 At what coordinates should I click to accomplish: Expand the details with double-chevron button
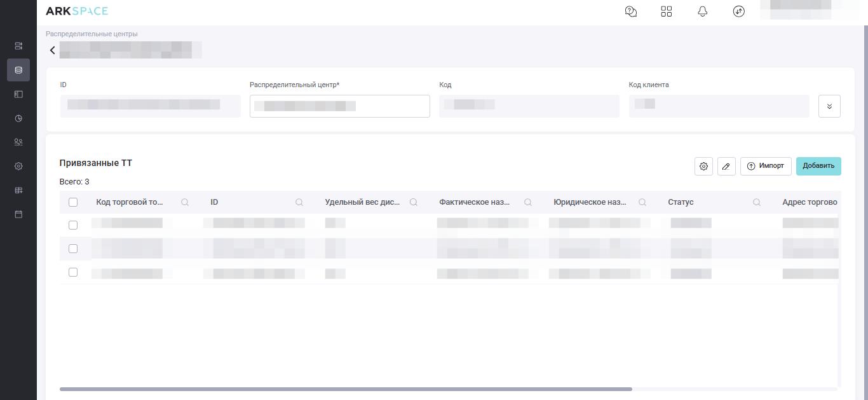829,106
